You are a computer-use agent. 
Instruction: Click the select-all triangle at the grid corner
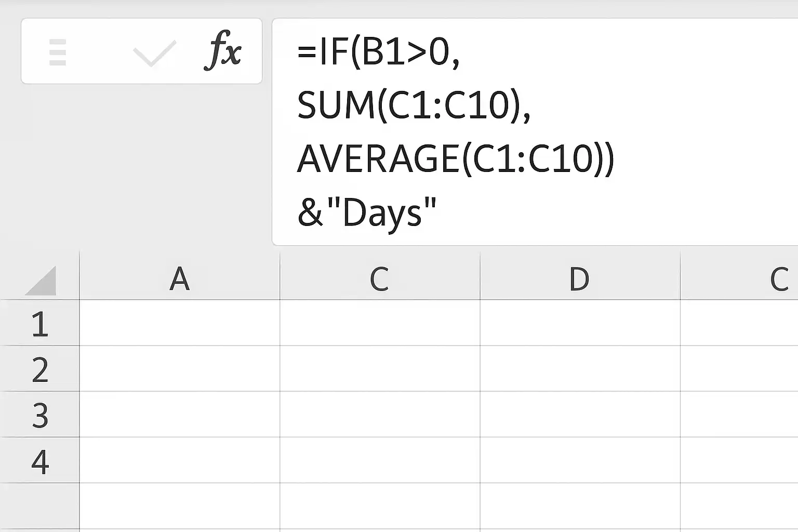point(41,281)
